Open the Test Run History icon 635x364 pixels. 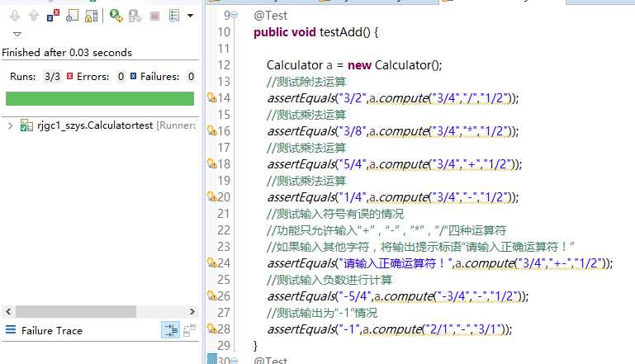[x=174, y=16]
